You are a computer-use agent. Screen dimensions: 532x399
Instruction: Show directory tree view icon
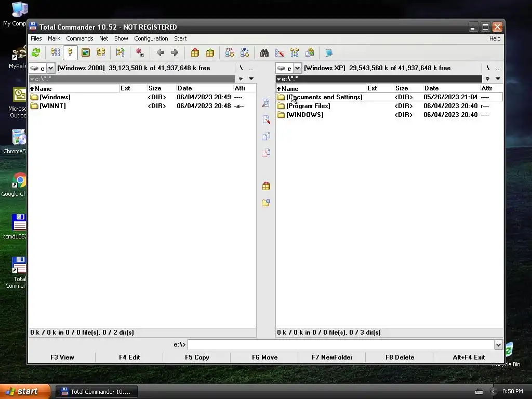tap(101, 52)
